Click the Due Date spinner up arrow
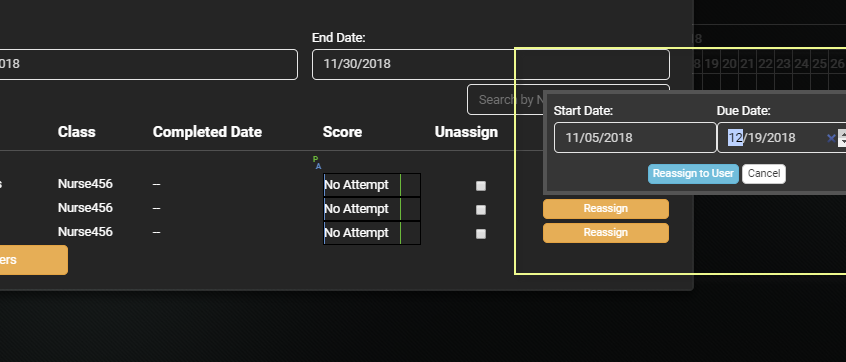This screenshot has height=362, width=846. 842,134
